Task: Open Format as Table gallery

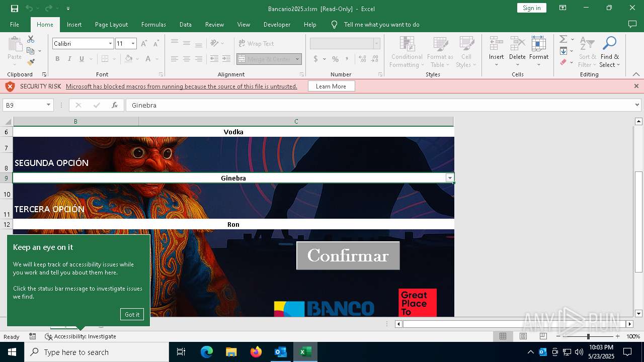Action: [441, 52]
